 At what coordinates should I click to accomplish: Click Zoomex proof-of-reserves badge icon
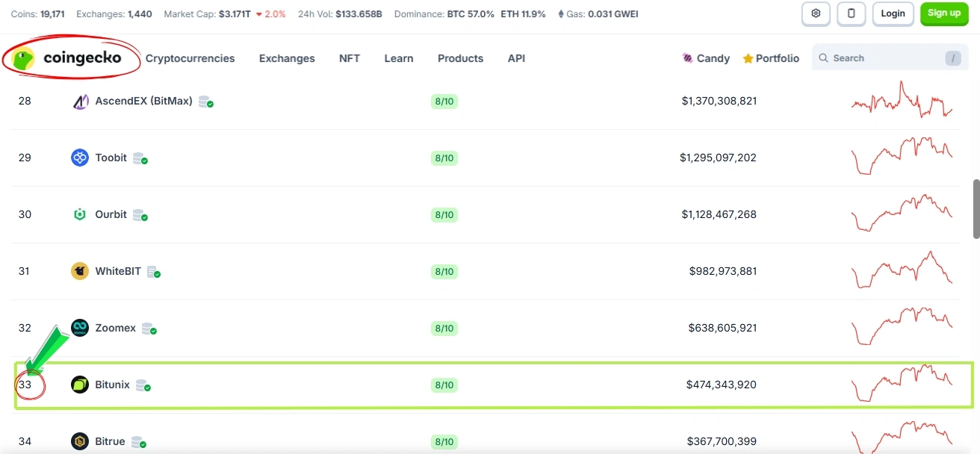(x=149, y=329)
